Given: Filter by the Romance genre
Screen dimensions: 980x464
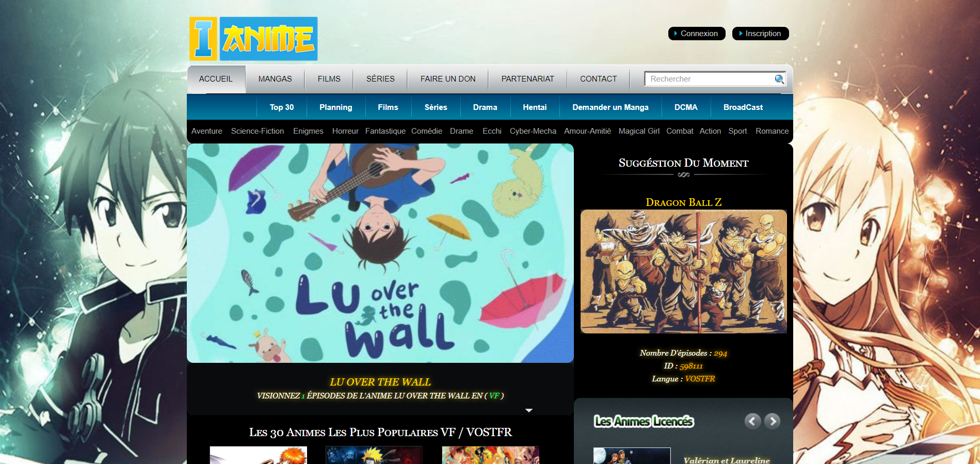Looking at the screenshot, I should click(772, 131).
